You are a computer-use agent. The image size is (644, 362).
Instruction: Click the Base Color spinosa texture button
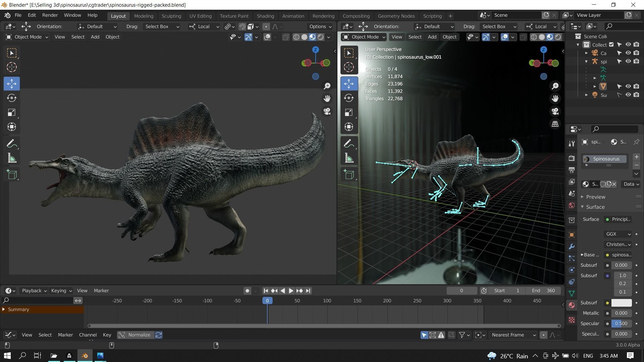click(618, 255)
